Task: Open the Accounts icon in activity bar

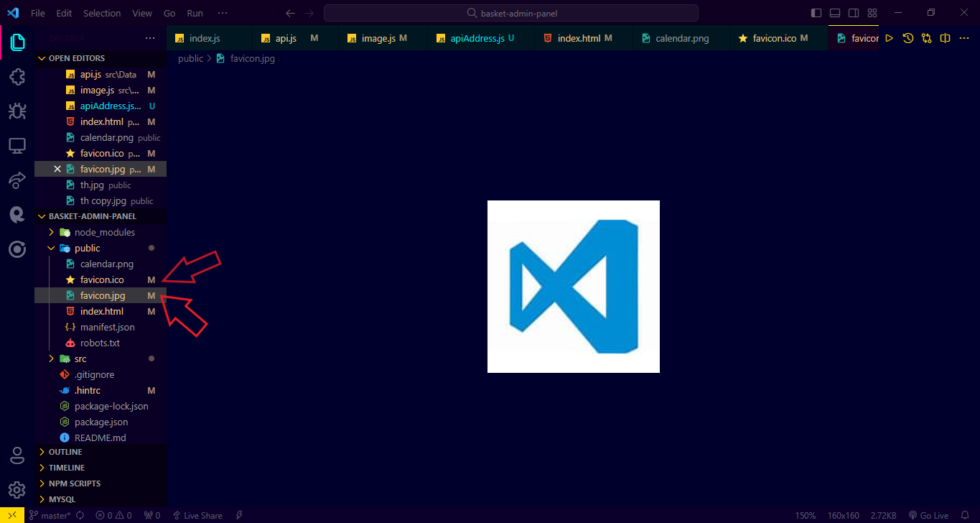Action: 17,456
